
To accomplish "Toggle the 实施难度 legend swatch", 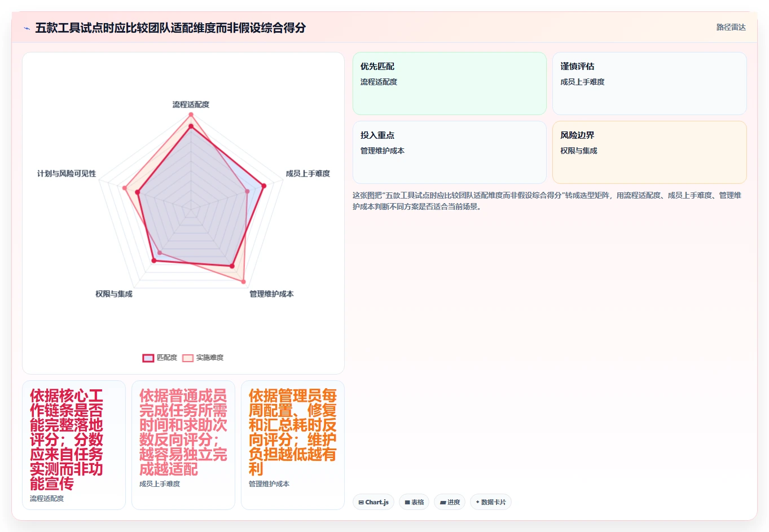I will (x=188, y=358).
